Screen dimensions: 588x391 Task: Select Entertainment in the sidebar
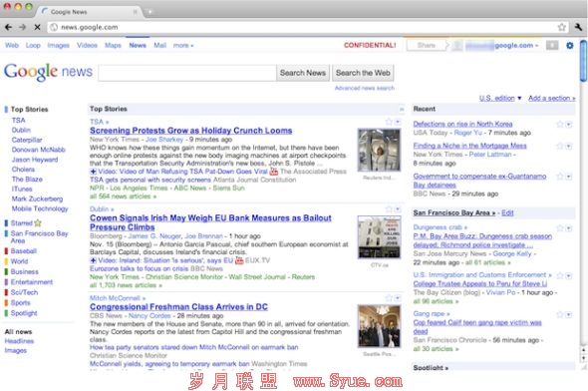pos(32,282)
